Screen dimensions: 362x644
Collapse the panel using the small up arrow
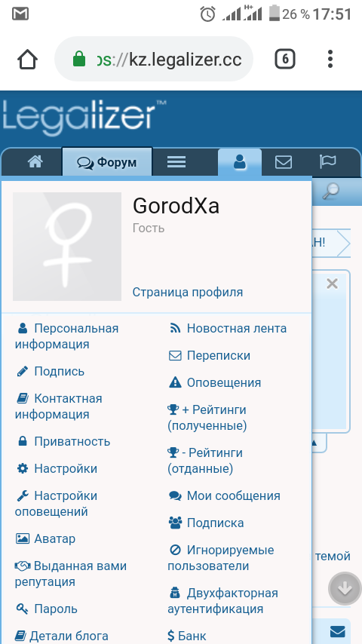[314, 443]
